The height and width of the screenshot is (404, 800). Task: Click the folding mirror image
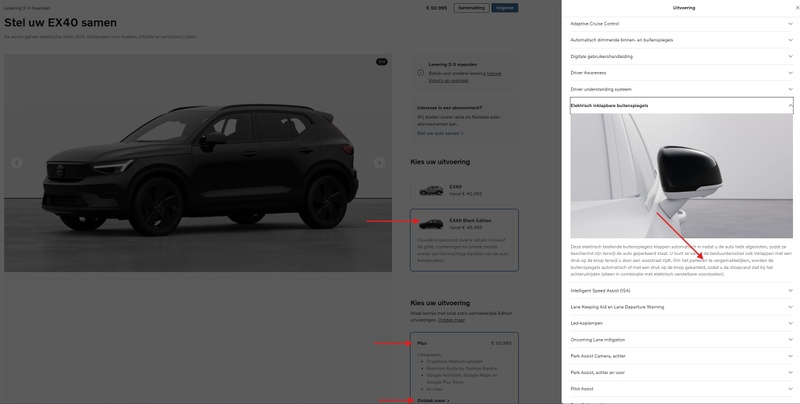(x=682, y=175)
